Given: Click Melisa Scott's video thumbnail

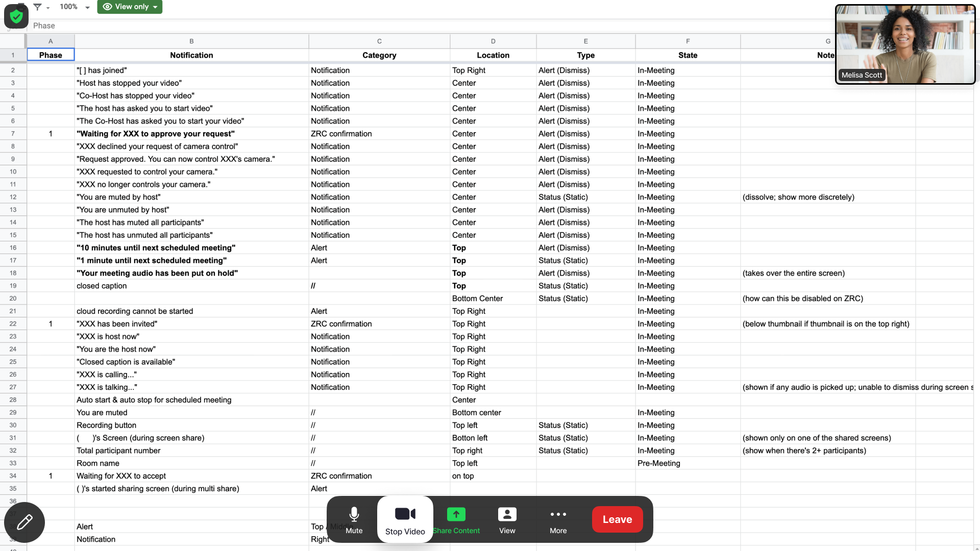Looking at the screenshot, I should [x=905, y=44].
